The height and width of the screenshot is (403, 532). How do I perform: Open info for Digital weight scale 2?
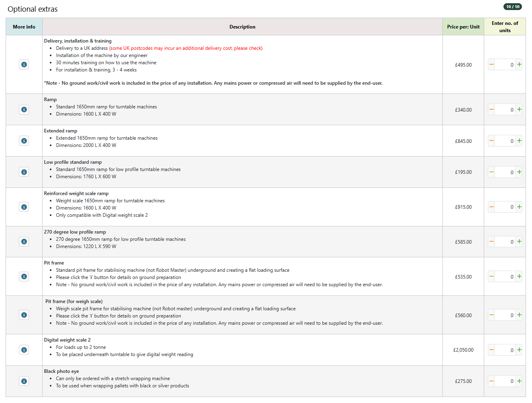(x=24, y=350)
